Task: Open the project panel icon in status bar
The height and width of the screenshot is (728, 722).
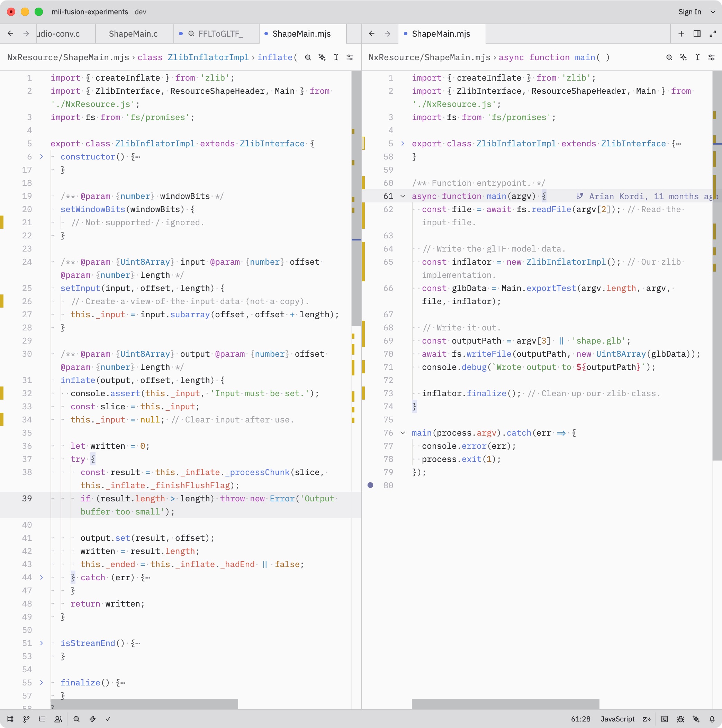Action: 10,719
